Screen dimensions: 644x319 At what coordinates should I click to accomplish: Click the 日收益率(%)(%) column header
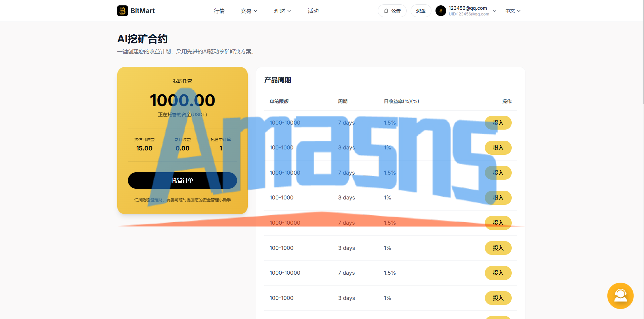click(x=402, y=101)
